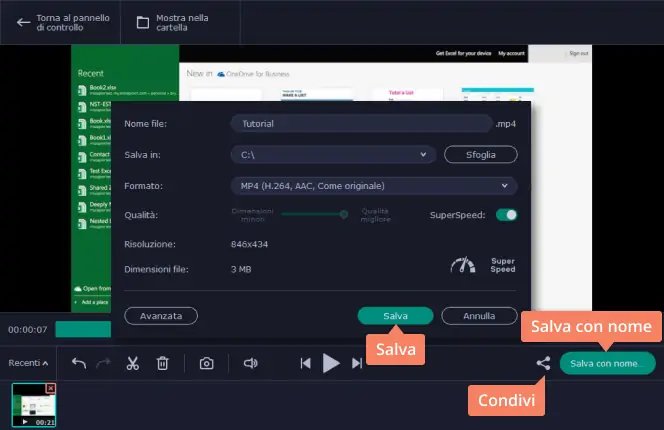Click the Annulla button
Screen dimensions: 664x430
coord(479,316)
